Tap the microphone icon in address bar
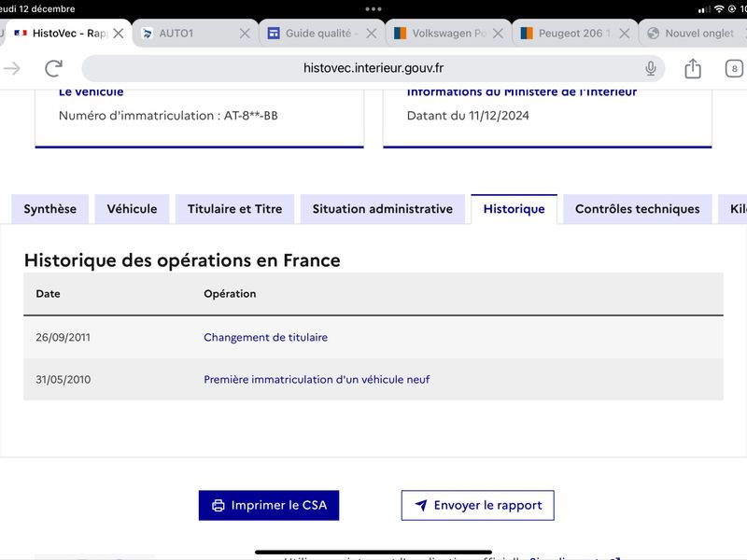Viewport: 747px width, 560px height. (650, 68)
